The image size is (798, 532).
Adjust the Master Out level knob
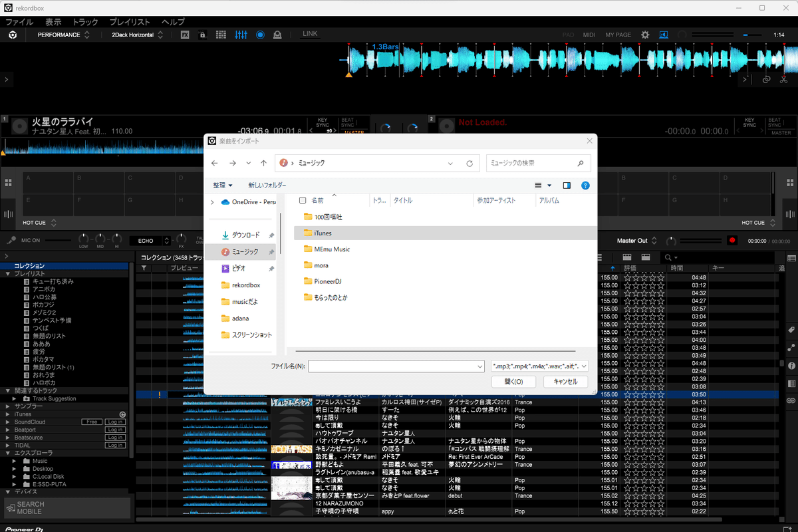[x=670, y=240]
